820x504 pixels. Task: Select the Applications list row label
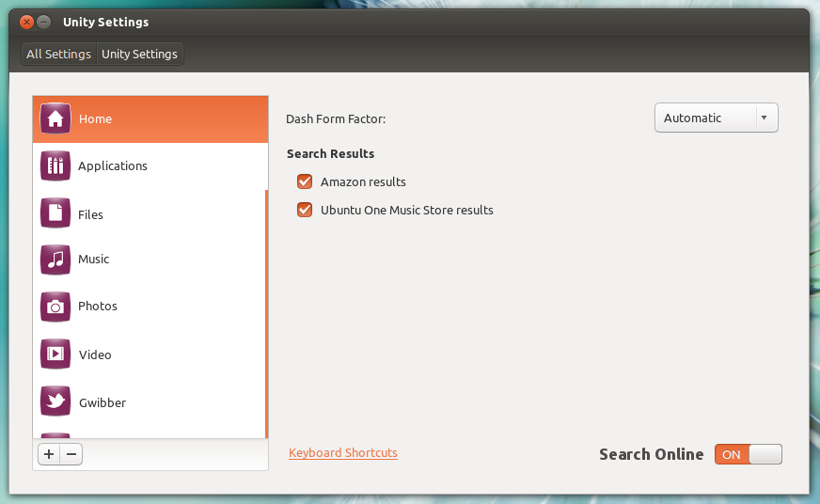click(113, 165)
